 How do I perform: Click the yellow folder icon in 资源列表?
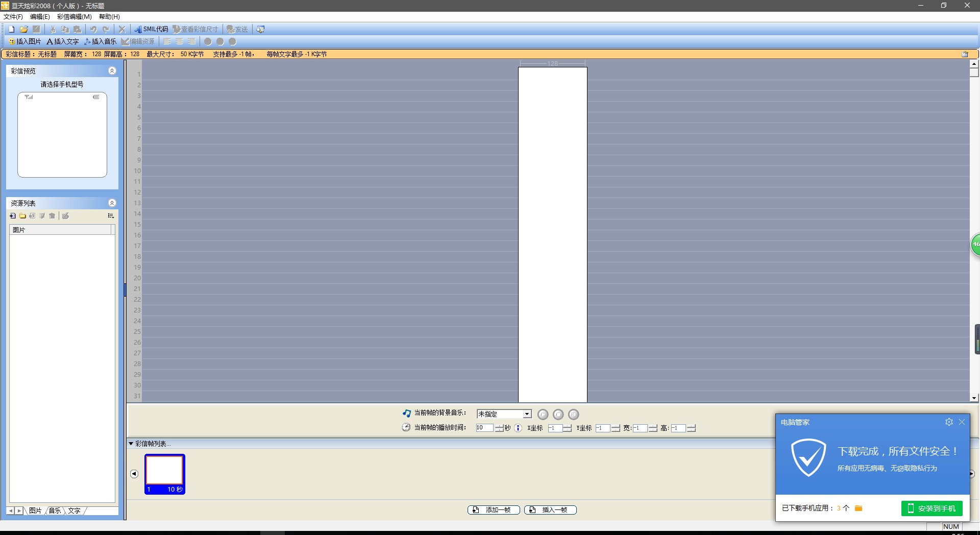[x=22, y=216]
